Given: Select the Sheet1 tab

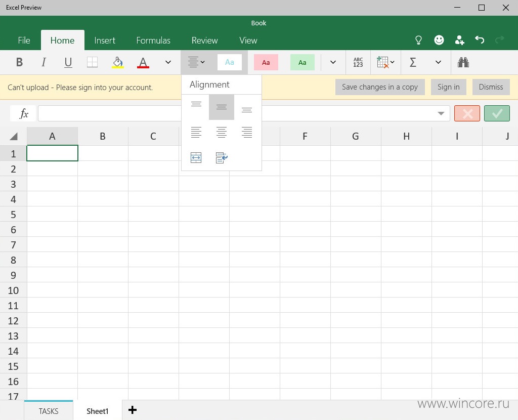Looking at the screenshot, I should (x=98, y=411).
